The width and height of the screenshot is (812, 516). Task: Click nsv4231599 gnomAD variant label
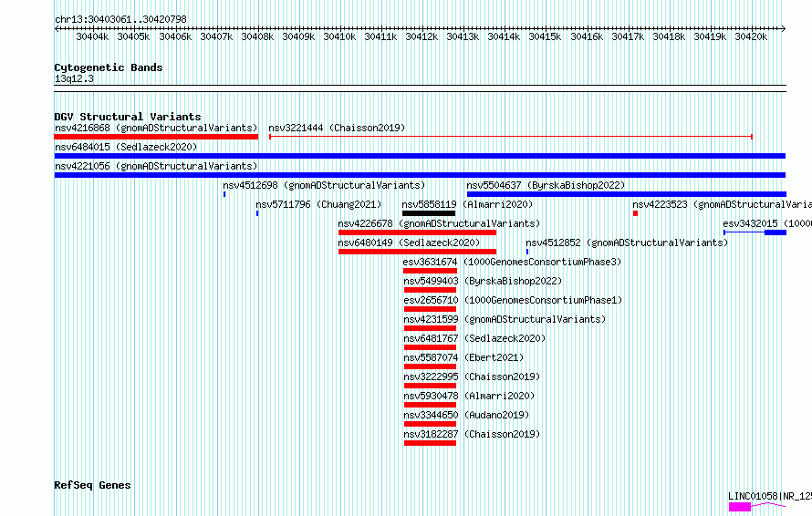click(x=505, y=319)
